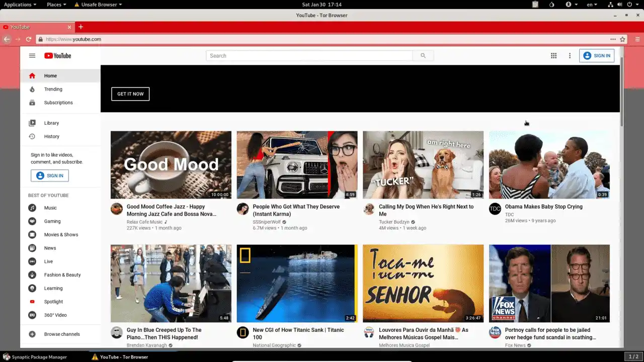This screenshot has width=644, height=362.
Task: Select the Spotlight category icon
Action: pos(32,302)
